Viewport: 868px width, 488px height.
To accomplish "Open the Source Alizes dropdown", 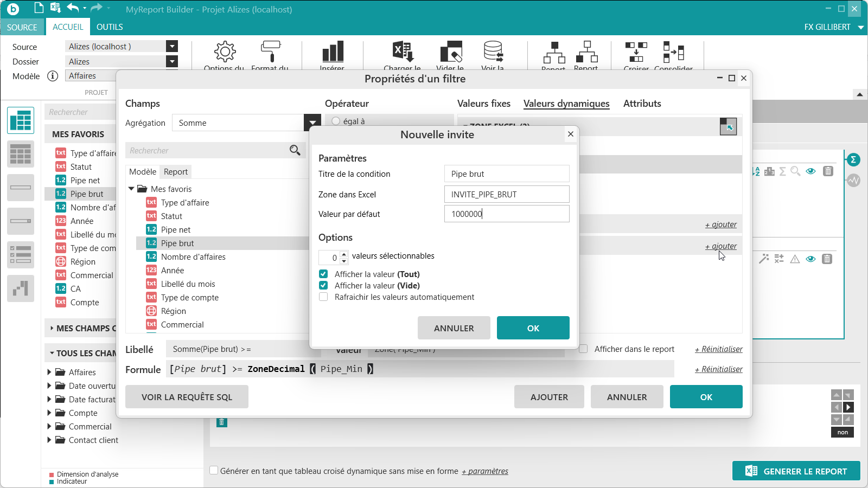I will point(172,47).
